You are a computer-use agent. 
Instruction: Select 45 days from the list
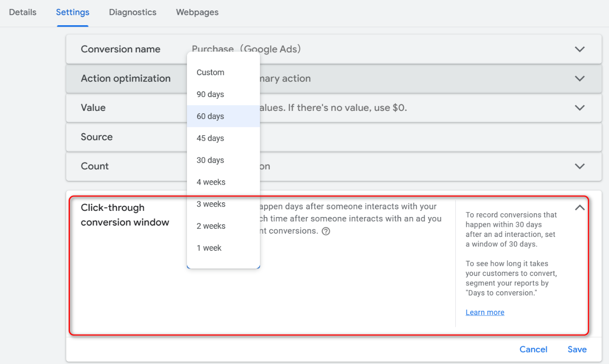210,138
